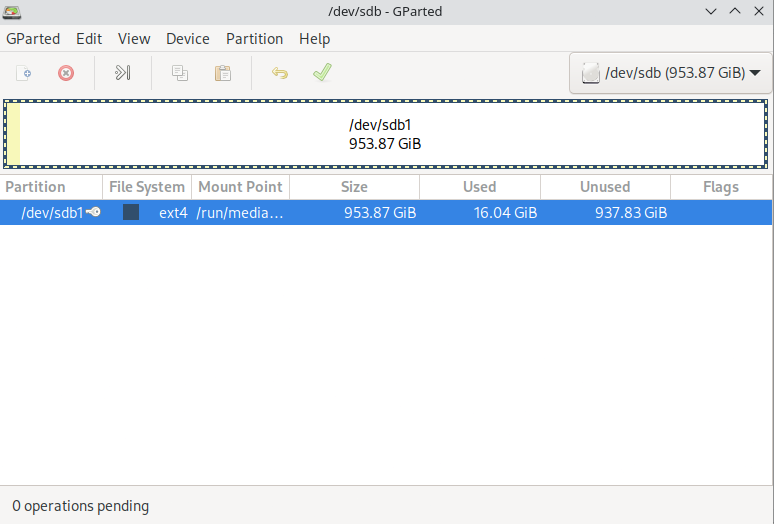Open the GParted menu

33,38
